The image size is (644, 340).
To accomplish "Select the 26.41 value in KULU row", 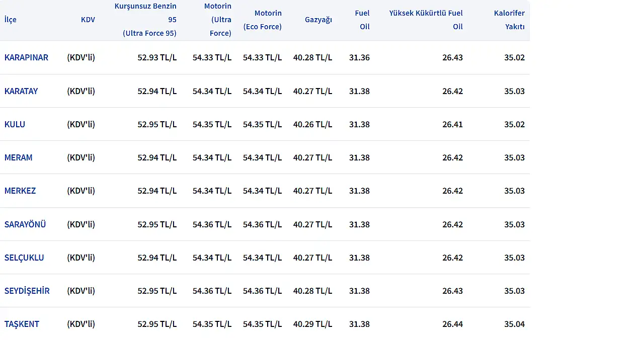I will (452, 124).
